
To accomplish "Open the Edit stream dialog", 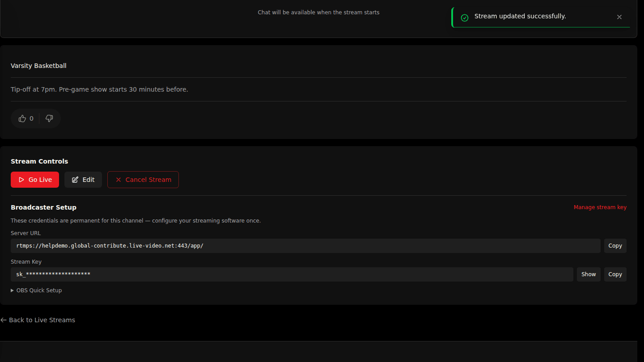I will coord(83,180).
